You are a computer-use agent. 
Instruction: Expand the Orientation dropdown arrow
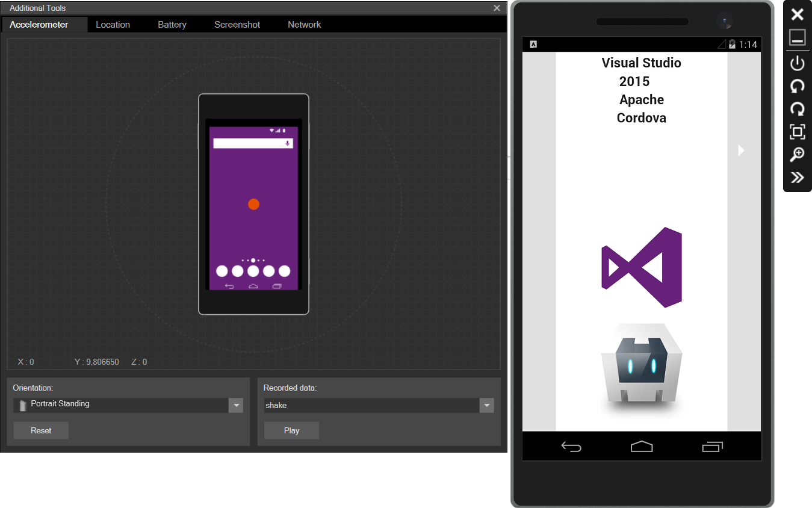tap(236, 405)
